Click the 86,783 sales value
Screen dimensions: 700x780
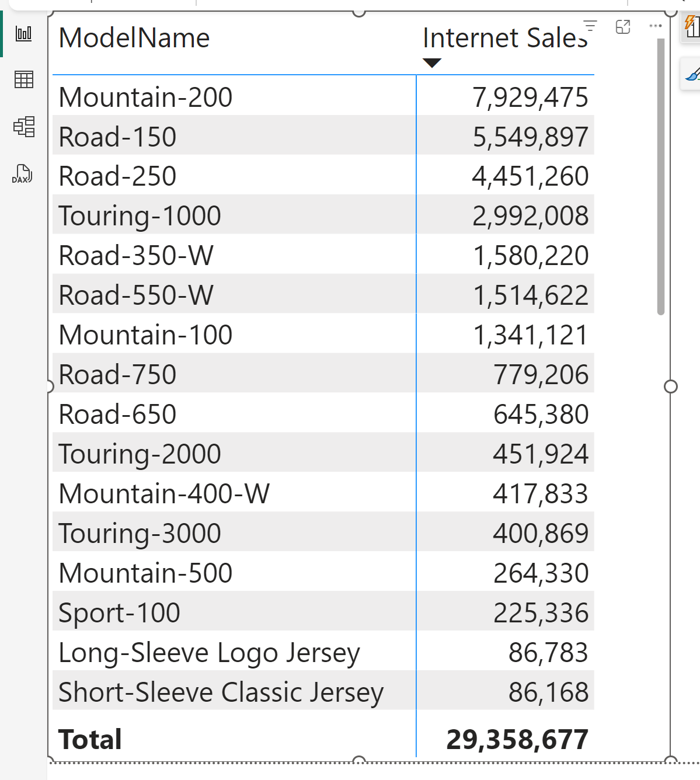tap(548, 653)
